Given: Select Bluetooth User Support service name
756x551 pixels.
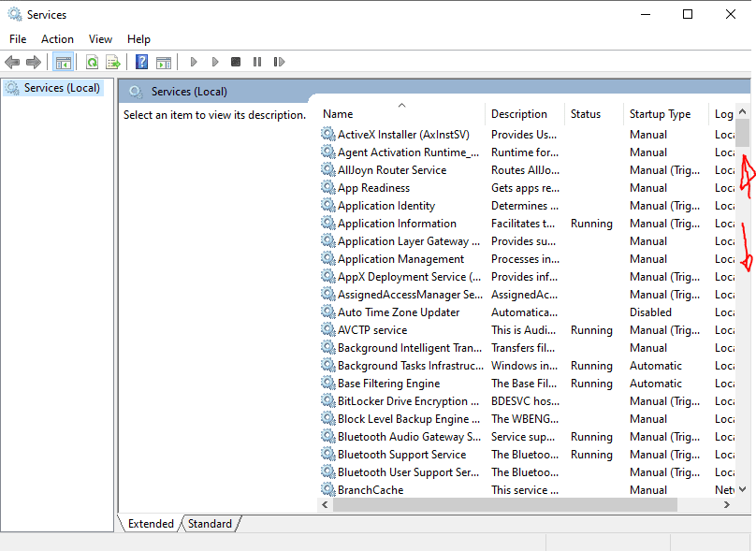Looking at the screenshot, I should pos(408,471).
